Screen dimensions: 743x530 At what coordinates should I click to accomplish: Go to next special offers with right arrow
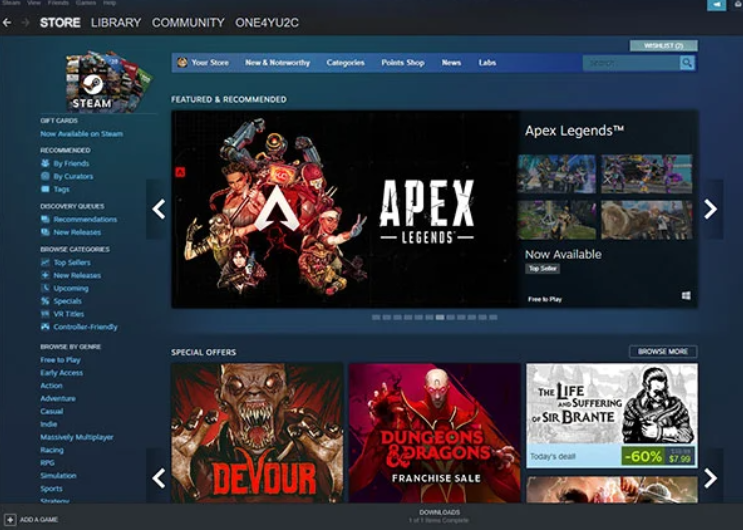[710, 478]
